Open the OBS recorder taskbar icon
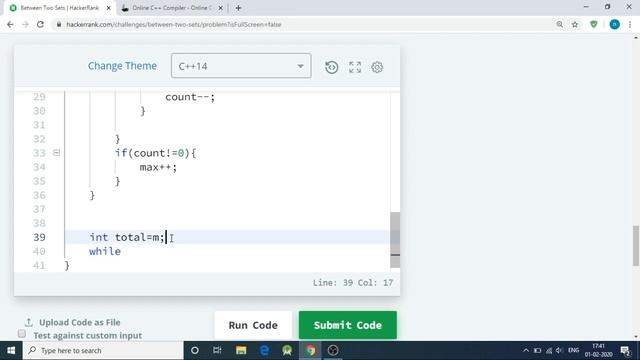Viewport: 640px width, 360px height. [x=333, y=351]
